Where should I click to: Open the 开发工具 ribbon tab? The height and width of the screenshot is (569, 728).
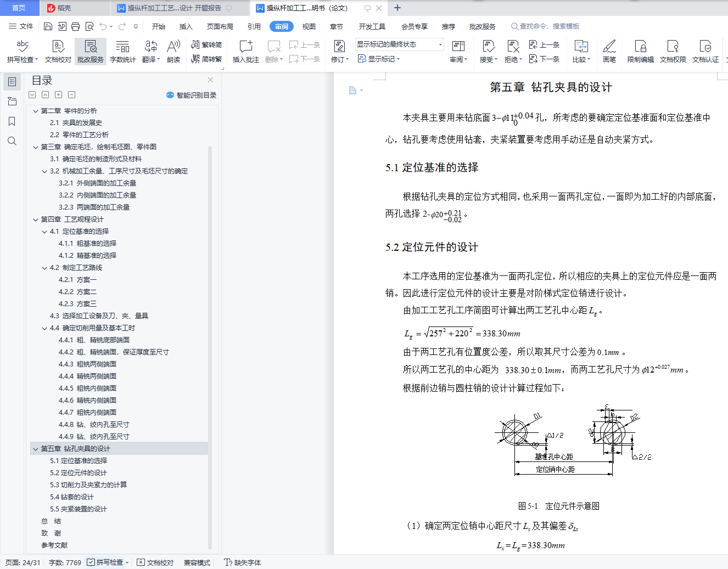(x=372, y=26)
